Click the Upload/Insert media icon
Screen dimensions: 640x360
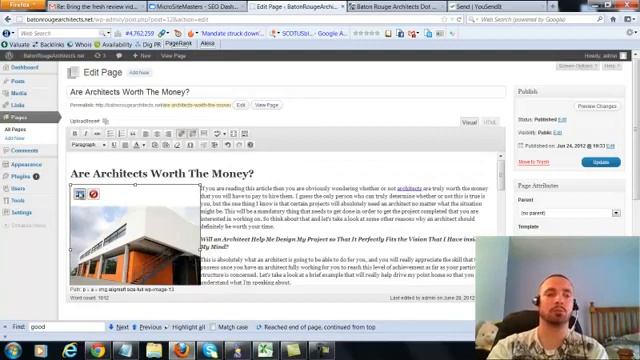[106, 121]
